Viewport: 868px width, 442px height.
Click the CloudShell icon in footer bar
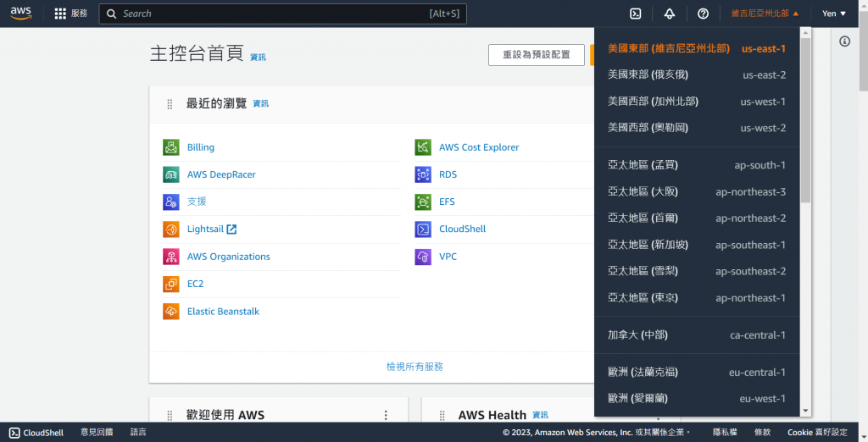14,433
